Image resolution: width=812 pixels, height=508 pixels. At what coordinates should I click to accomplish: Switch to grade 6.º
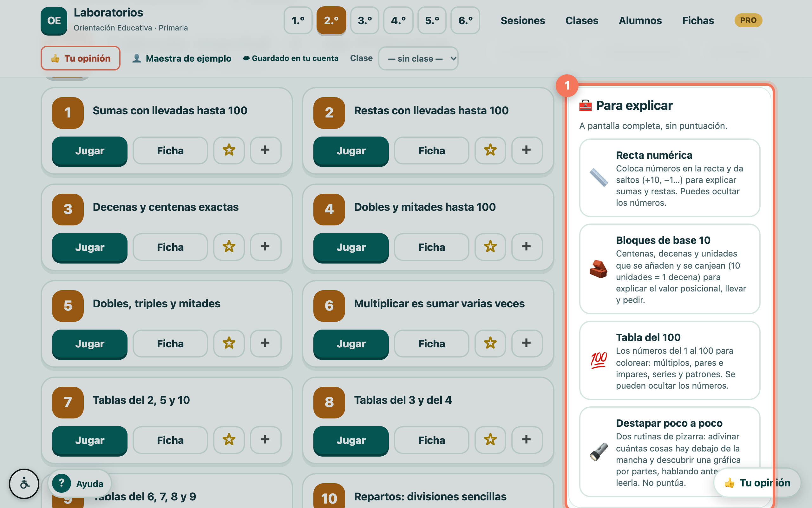(465, 21)
